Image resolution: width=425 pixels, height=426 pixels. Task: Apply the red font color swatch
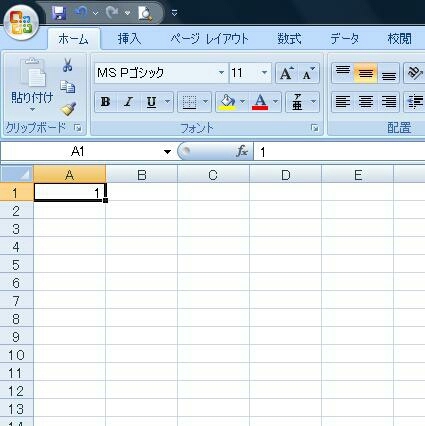(260, 102)
